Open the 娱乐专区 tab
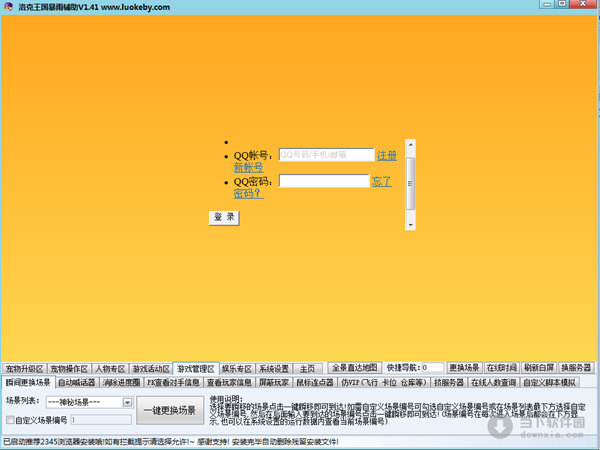 click(237, 369)
